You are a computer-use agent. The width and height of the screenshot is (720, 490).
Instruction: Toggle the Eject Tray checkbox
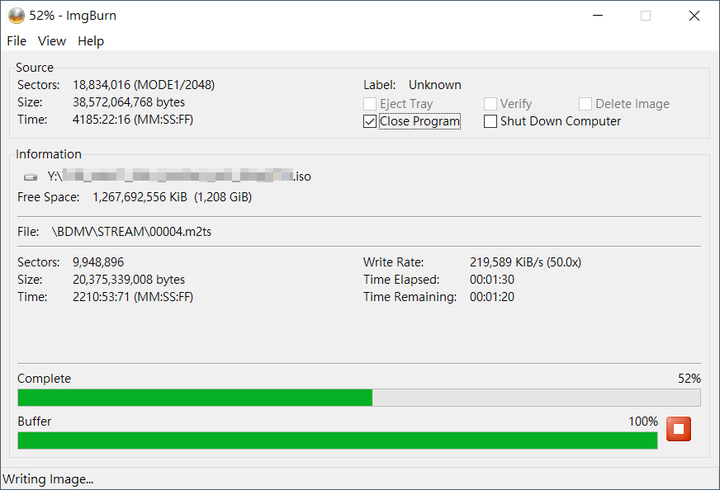tap(370, 104)
